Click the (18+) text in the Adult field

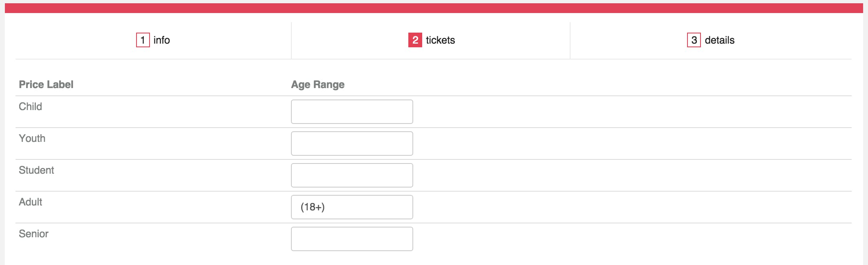[313, 207]
